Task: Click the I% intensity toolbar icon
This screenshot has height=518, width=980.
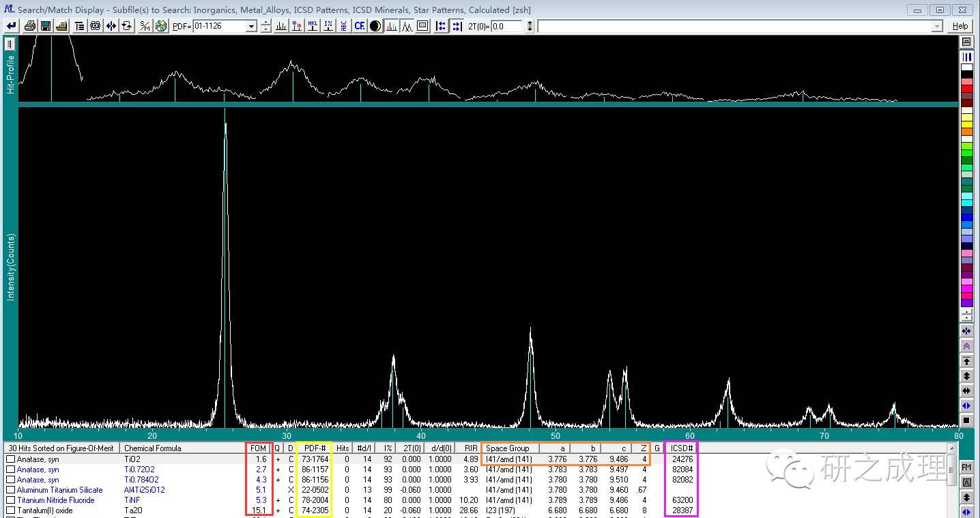Action: (x=328, y=26)
